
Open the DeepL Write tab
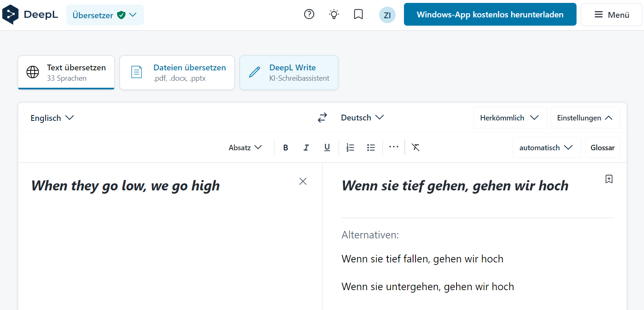(289, 72)
